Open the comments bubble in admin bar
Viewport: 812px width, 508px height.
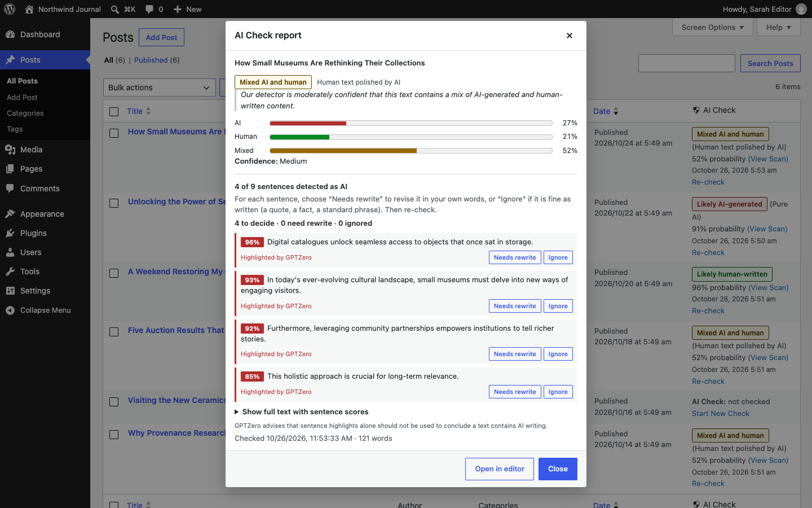coord(149,9)
